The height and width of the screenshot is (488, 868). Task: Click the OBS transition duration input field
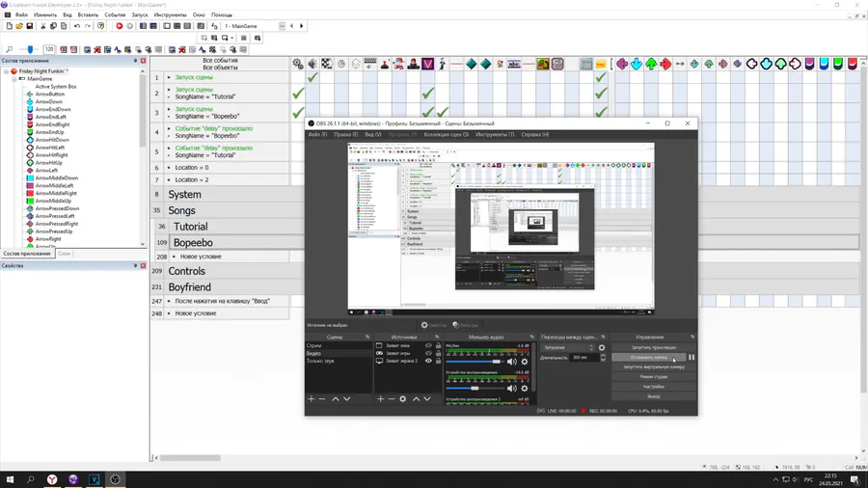click(585, 358)
